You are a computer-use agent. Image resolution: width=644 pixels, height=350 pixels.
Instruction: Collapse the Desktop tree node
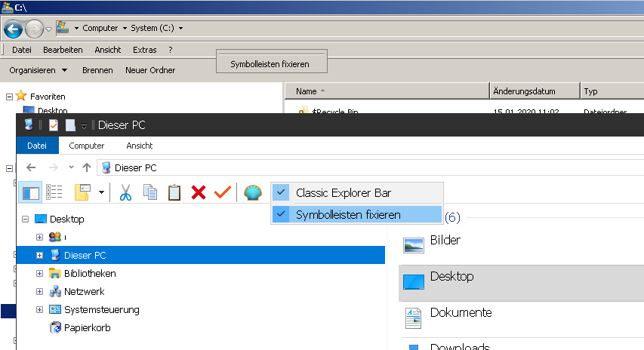pyautogui.click(x=26, y=219)
